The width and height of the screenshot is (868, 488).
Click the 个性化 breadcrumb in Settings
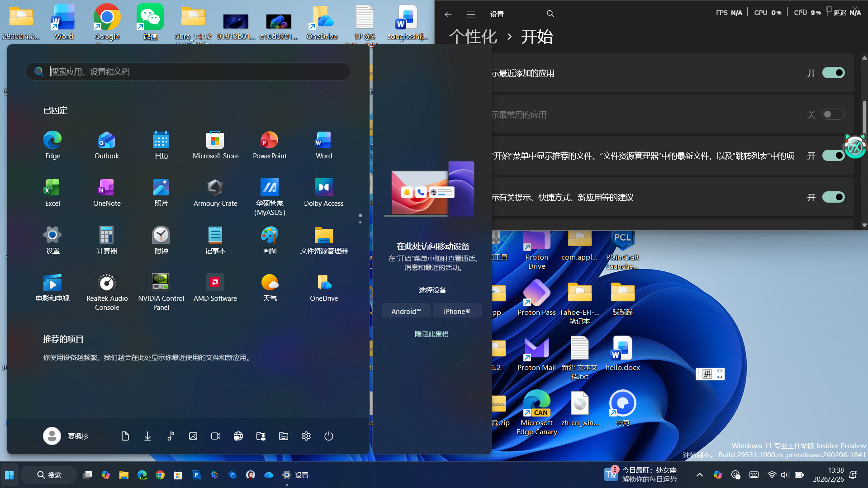coord(472,36)
